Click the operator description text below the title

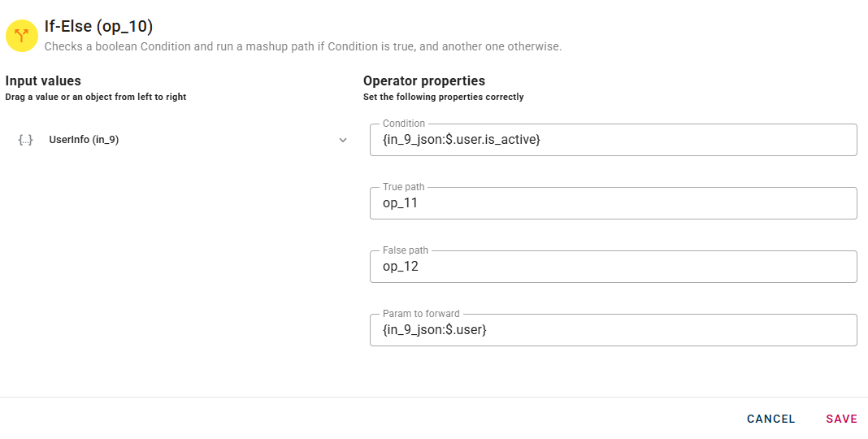(302, 46)
